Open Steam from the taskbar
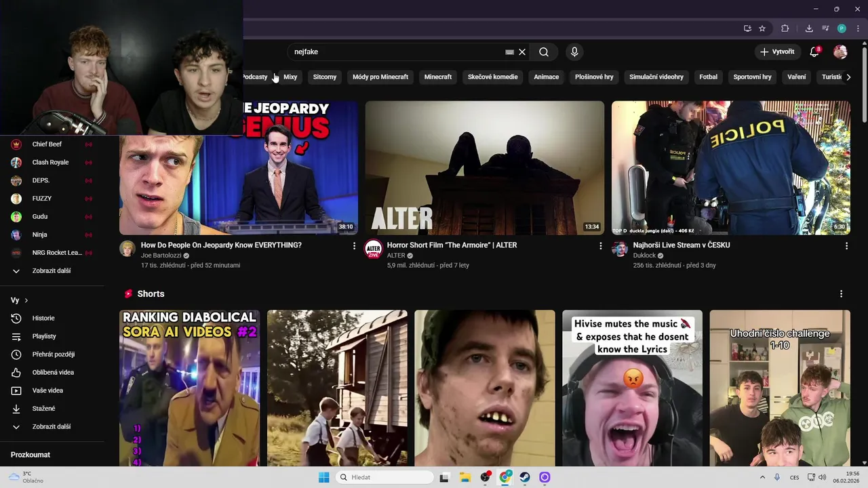 (525, 477)
